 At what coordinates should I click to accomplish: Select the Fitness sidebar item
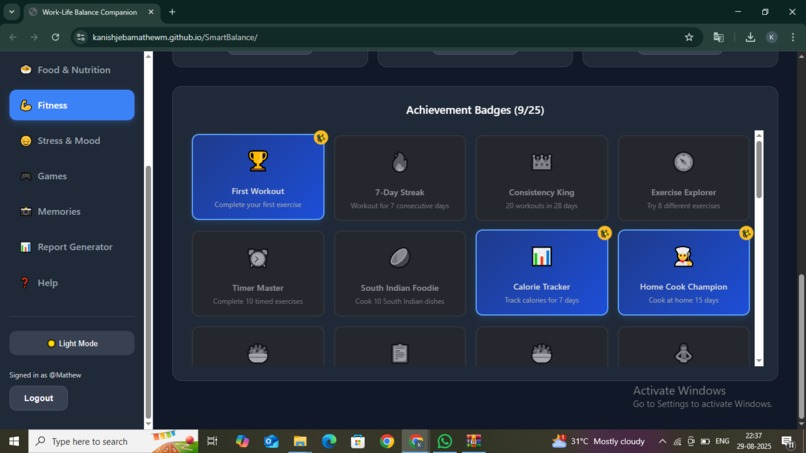pos(72,105)
